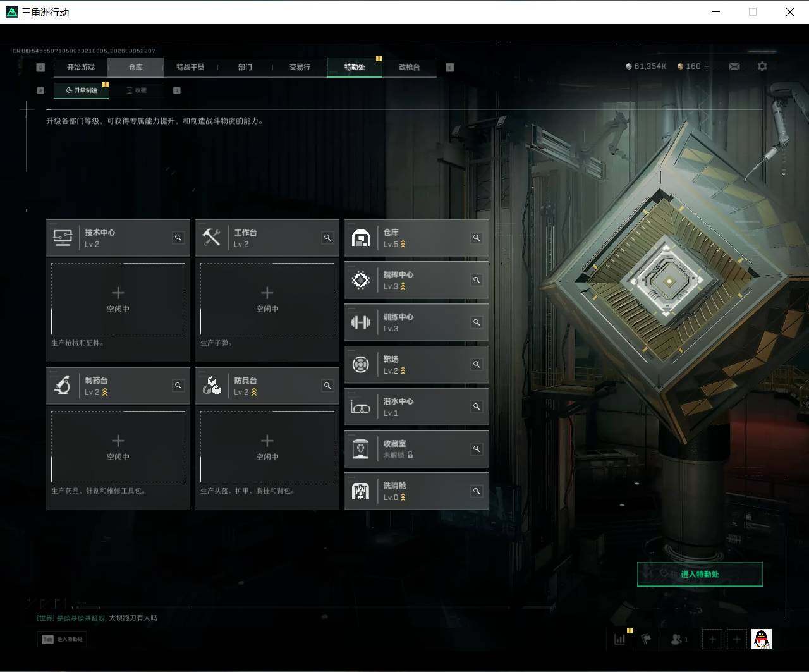The height and width of the screenshot is (672, 809).
Task: Click magnifier on 技术中心 card
Action: coord(178,238)
